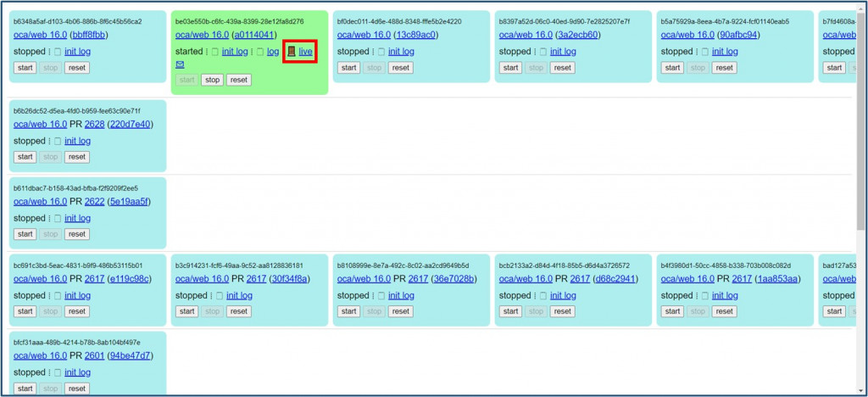Screen dimensions: 868x397
Task: Start the PR 2617 build 1aa853aa
Action: (x=672, y=311)
